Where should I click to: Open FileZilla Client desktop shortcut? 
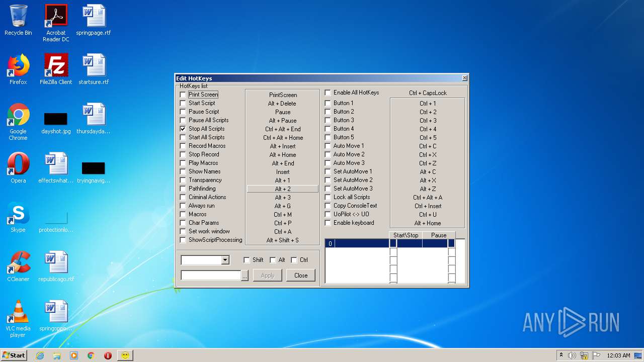[56, 69]
